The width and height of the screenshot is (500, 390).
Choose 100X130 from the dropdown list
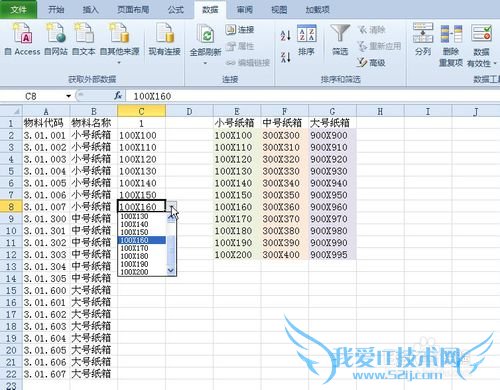(142, 216)
